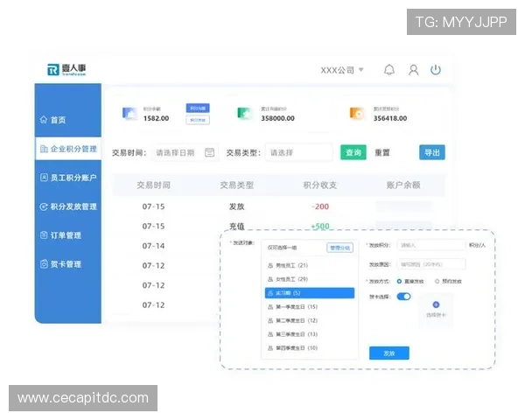Click group icon beside 第一季度生日 (15)
The width and height of the screenshot is (525, 420).
pos(270,307)
